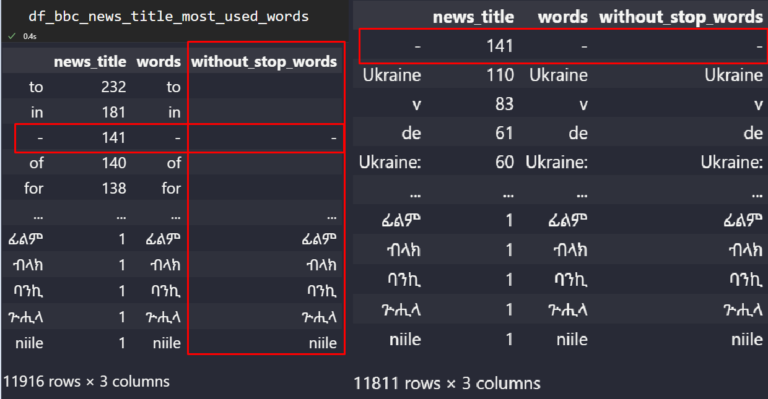
Task: Click the count 140 in the 'of' row
Action: (x=114, y=163)
